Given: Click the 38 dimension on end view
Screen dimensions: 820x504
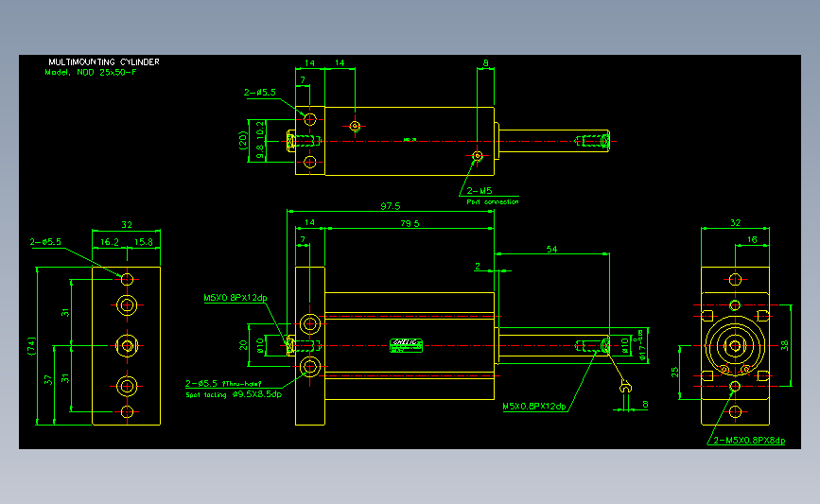Looking at the screenshot, I should tap(784, 345).
